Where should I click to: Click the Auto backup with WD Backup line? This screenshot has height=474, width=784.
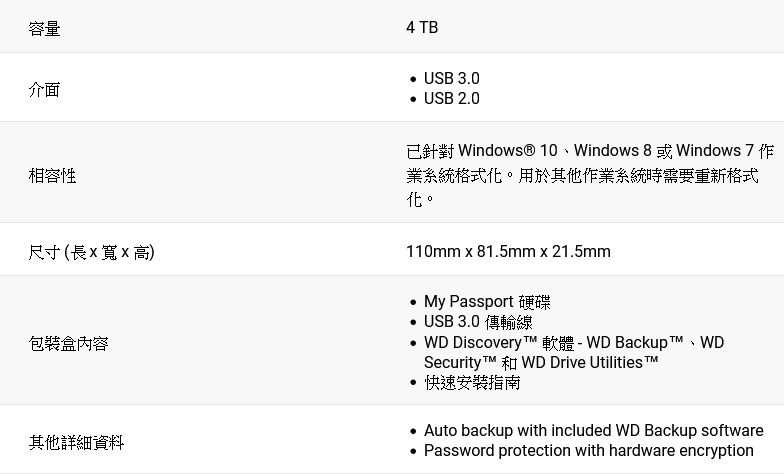click(593, 430)
